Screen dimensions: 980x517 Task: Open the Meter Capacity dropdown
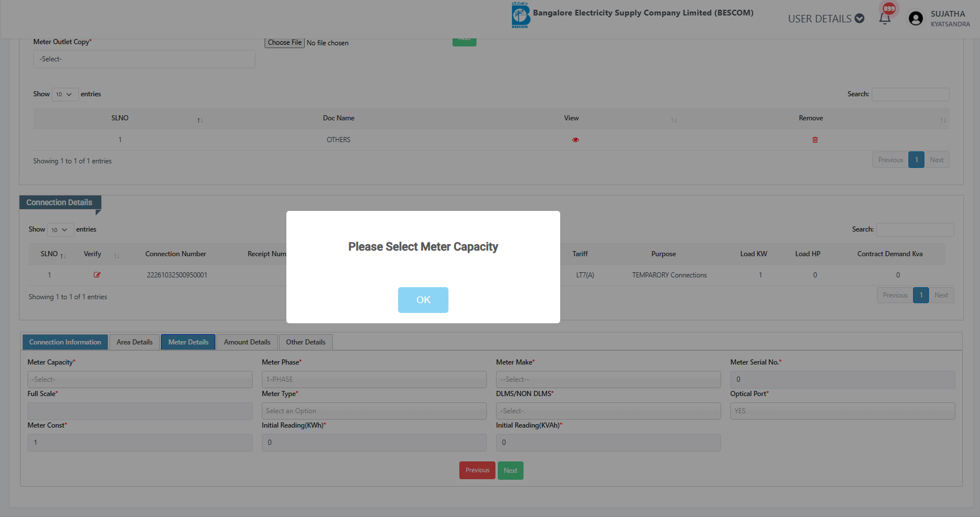tap(140, 379)
